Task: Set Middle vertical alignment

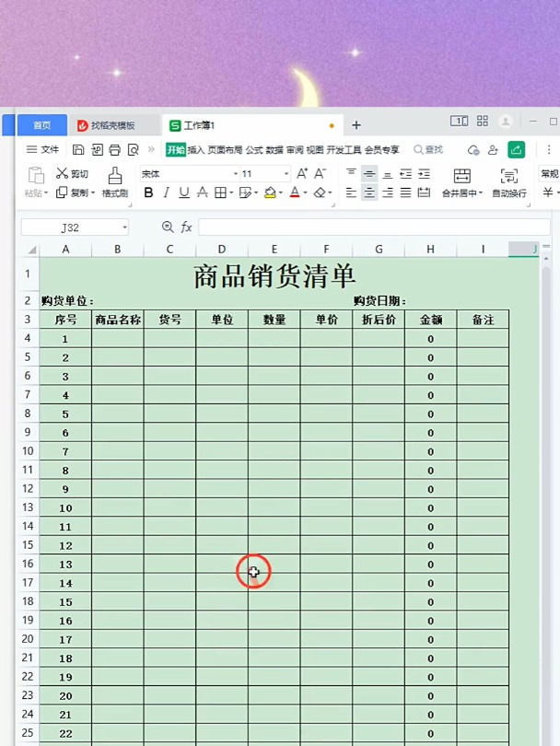Action: [x=369, y=173]
